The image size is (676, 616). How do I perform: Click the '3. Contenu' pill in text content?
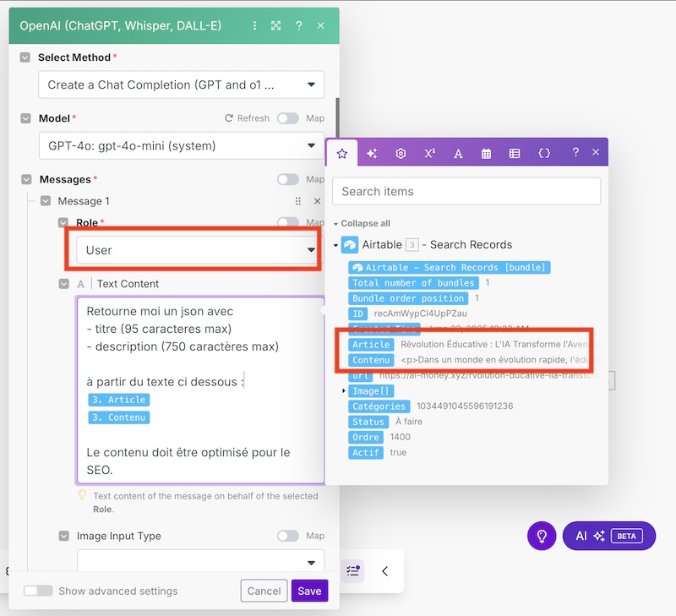(119, 417)
